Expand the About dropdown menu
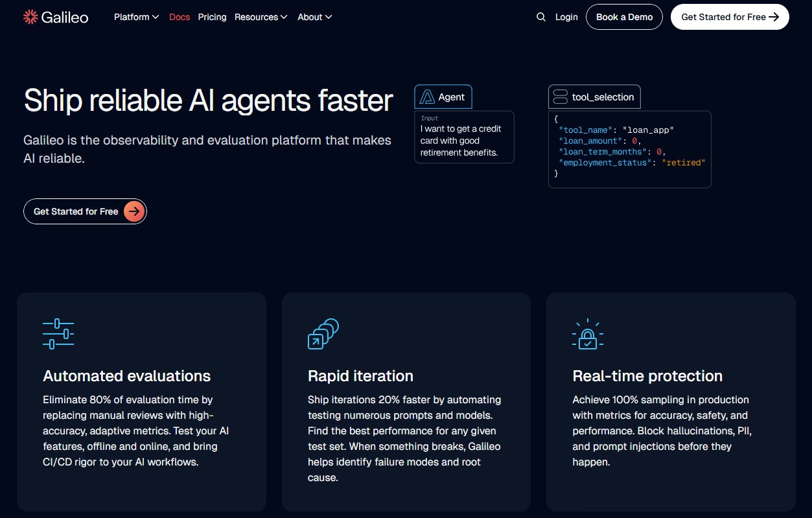812x518 pixels. click(315, 17)
